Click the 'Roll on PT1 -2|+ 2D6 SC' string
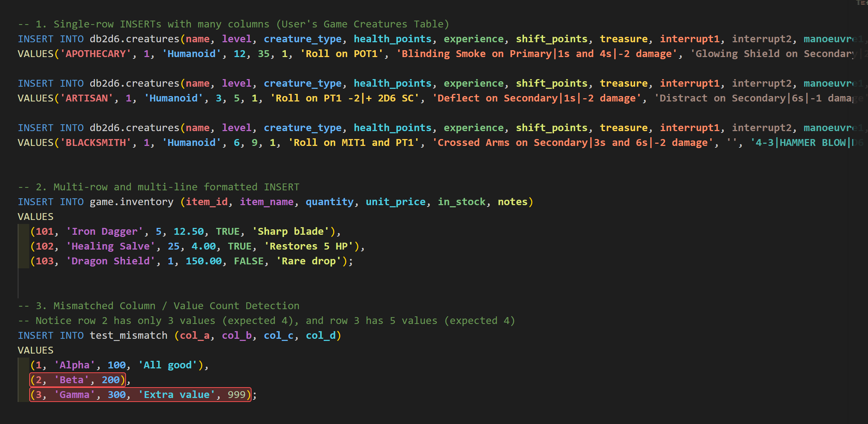The height and width of the screenshot is (424, 868). point(344,98)
